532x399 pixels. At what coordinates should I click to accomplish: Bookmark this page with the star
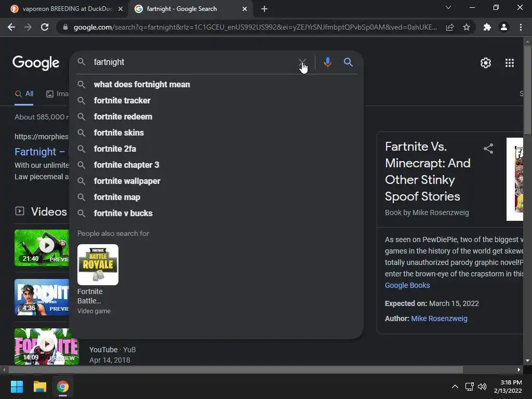pos(467,27)
